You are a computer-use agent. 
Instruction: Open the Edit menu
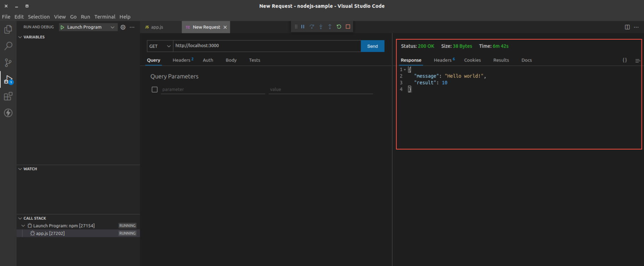19,17
